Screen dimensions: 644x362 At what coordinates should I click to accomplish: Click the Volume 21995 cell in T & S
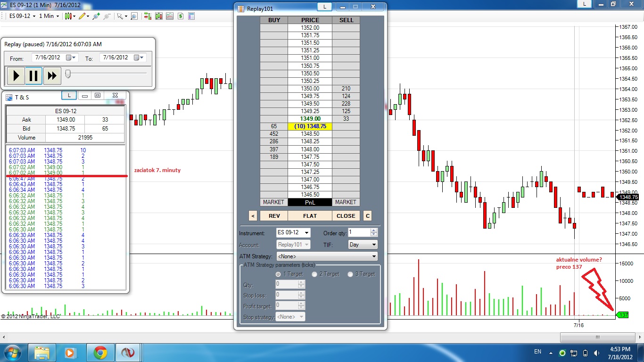[85, 138]
